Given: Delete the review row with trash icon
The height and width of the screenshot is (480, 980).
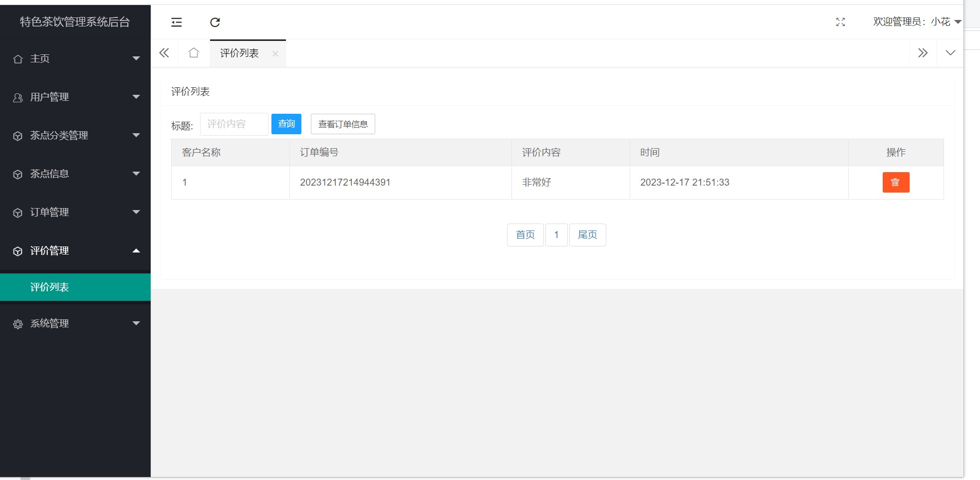Looking at the screenshot, I should tap(896, 182).
